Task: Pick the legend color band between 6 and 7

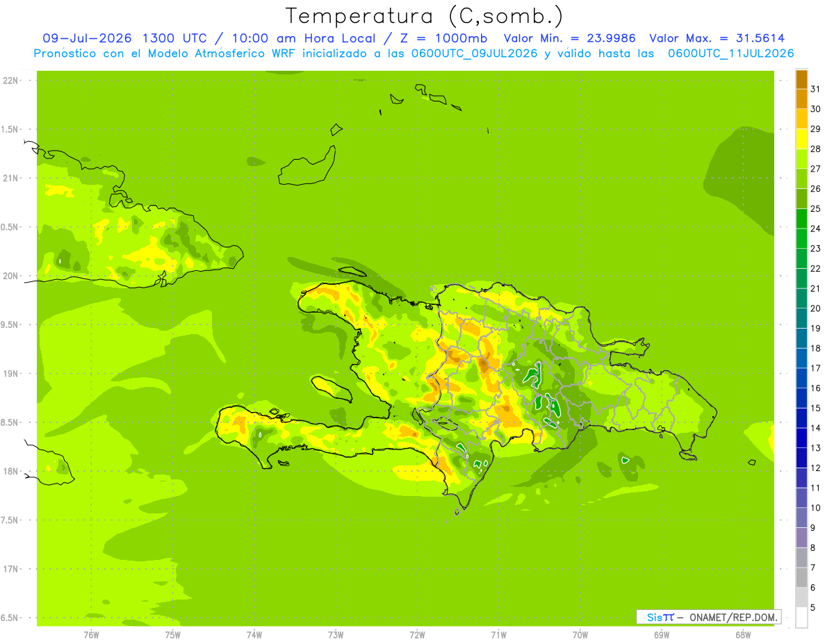Action: [x=801, y=578]
